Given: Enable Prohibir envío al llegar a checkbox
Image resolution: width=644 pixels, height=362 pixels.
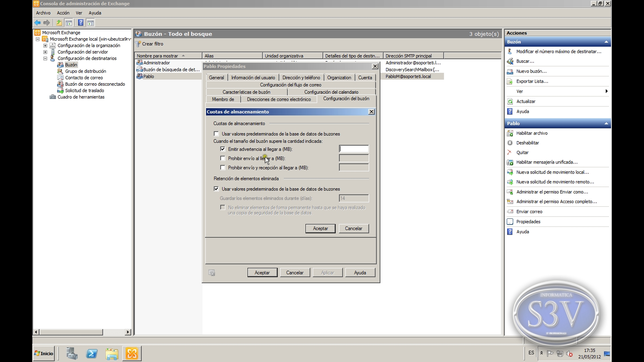Looking at the screenshot, I should pos(223,158).
